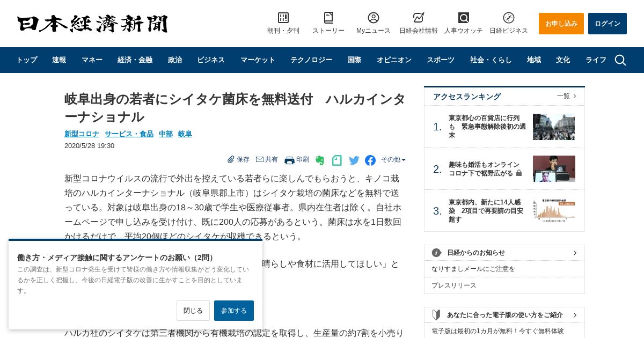Share to Evernote elephant icon
Screen dimensions: 644x338
[x=320, y=160]
